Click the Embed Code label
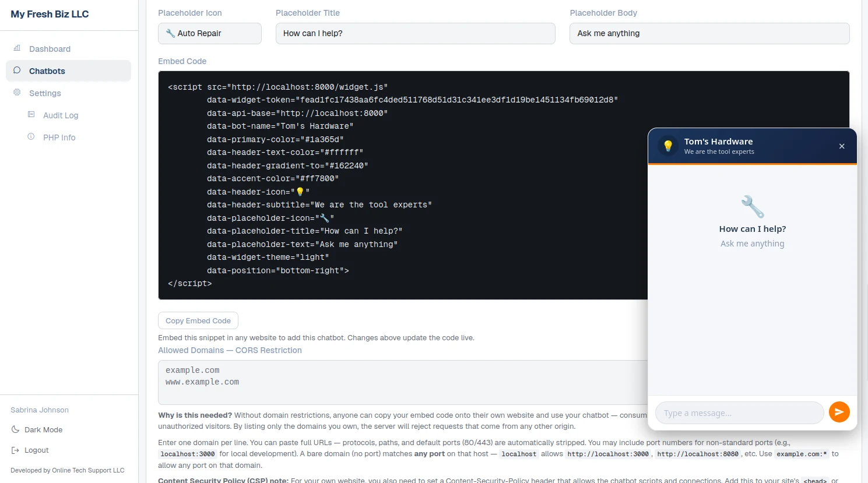868x483 pixels. tap(182, 61)
